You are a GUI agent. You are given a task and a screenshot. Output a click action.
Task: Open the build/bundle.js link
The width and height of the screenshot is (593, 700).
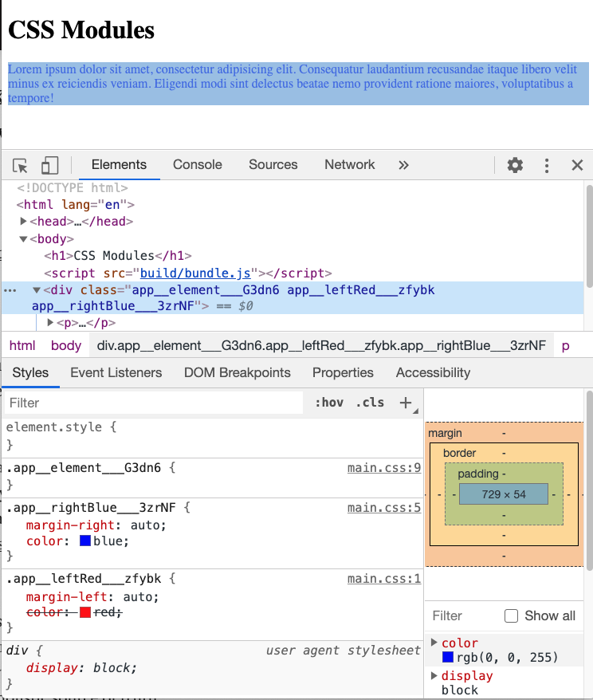(x=195, y=273)
